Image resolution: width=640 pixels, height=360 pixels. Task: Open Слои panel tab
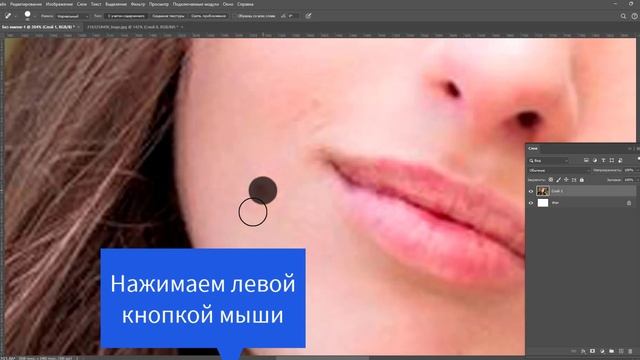pyautogui.click(x=533, y=149)
